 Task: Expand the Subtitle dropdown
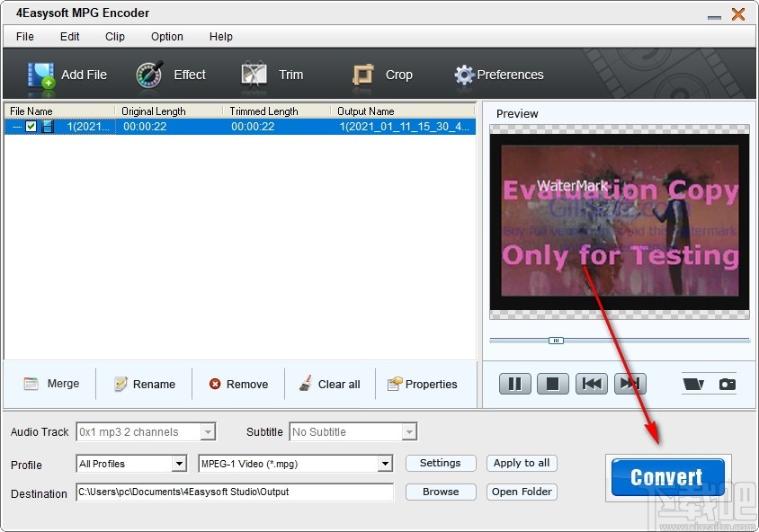tap(409, 431)
